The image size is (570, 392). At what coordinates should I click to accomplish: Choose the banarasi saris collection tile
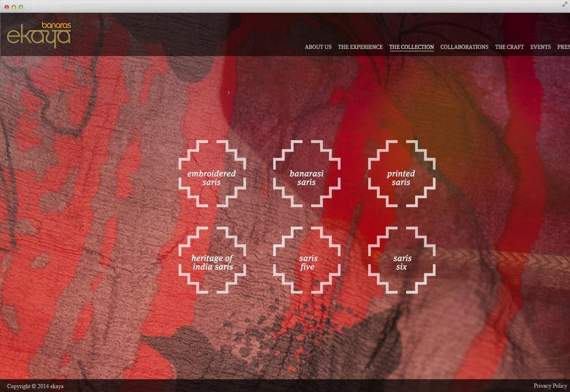307,173
